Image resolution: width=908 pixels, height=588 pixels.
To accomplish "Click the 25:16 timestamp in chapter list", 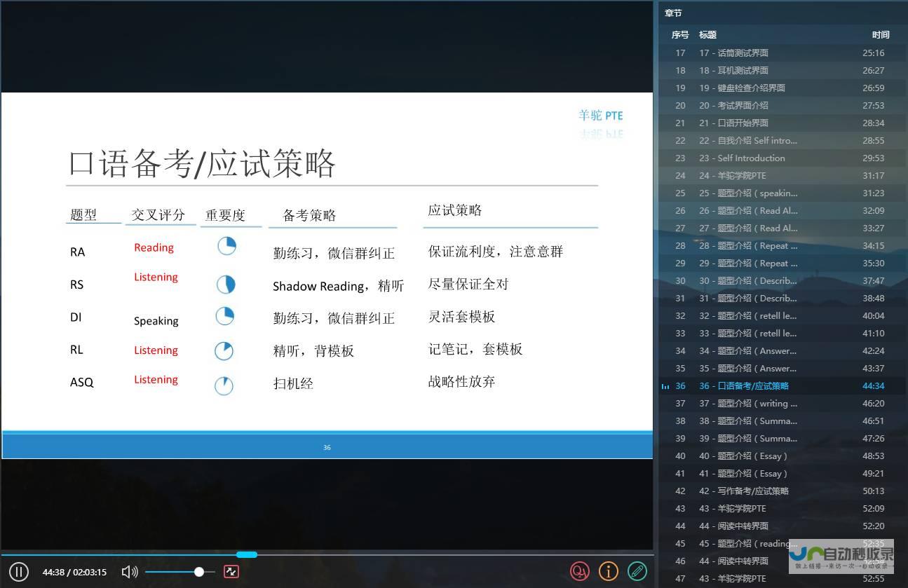I will point(873,53).
